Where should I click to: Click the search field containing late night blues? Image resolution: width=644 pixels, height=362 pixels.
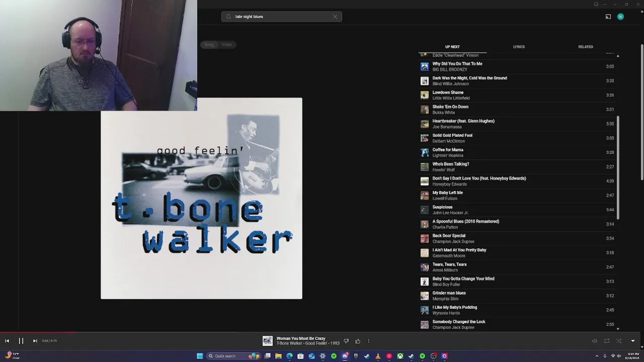[x=282, y=17]
